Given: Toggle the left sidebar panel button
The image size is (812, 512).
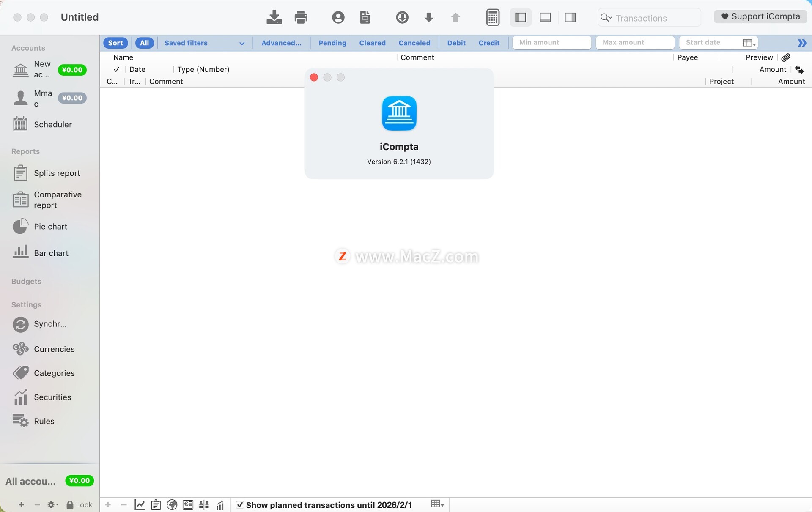Looking at the screenshot, I should tap(520, 17).
